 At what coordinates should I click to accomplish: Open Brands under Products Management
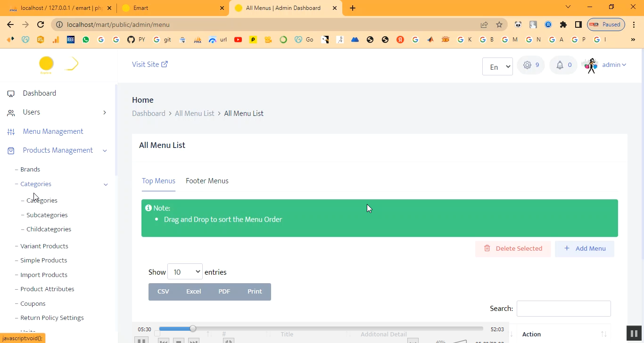point(30,169)
